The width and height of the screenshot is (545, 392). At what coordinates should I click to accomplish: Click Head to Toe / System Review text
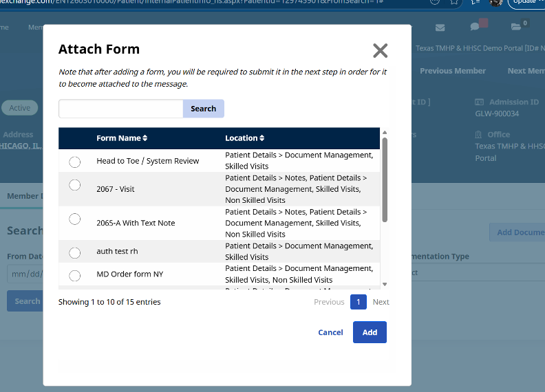148,161
